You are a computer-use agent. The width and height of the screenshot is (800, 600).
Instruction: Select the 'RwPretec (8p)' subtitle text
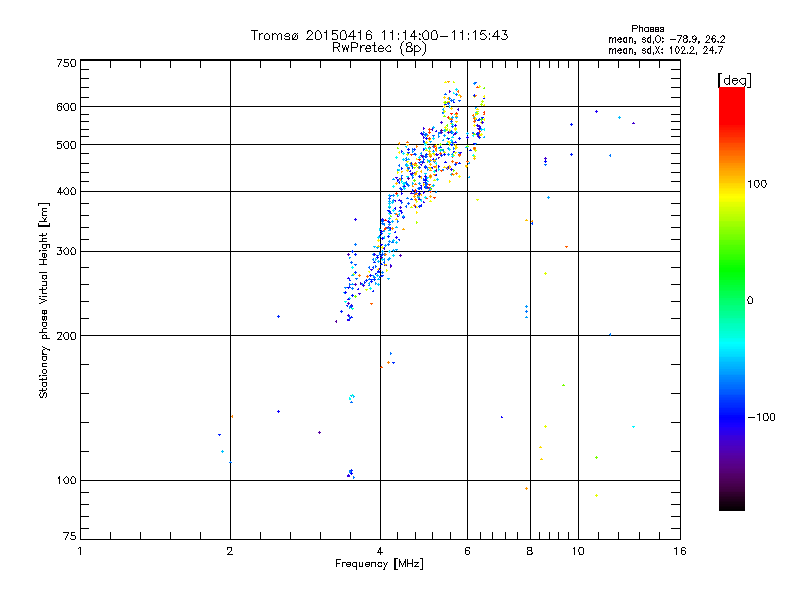click(x=379, y=48)
